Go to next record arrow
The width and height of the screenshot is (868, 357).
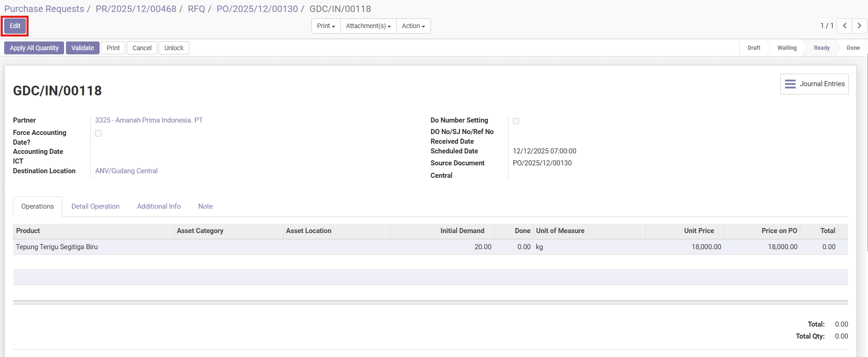tap(859, 26)
